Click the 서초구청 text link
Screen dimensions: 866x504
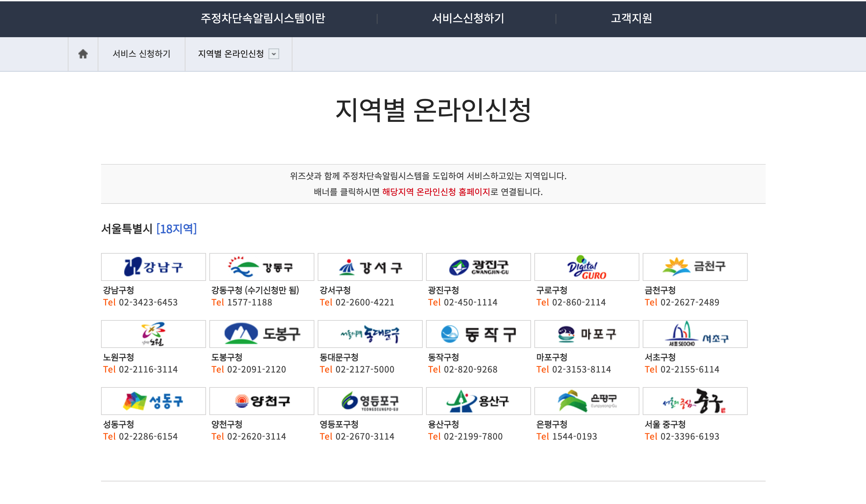[660, 357]
